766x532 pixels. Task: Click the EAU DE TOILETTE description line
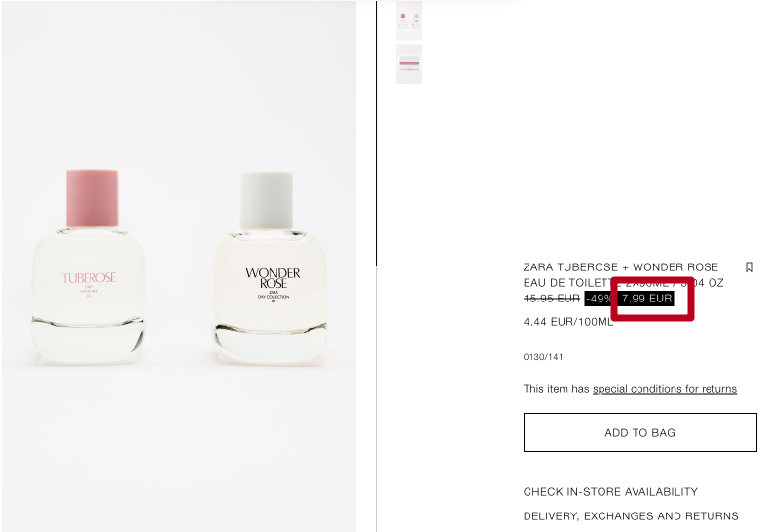coord(623,283)
